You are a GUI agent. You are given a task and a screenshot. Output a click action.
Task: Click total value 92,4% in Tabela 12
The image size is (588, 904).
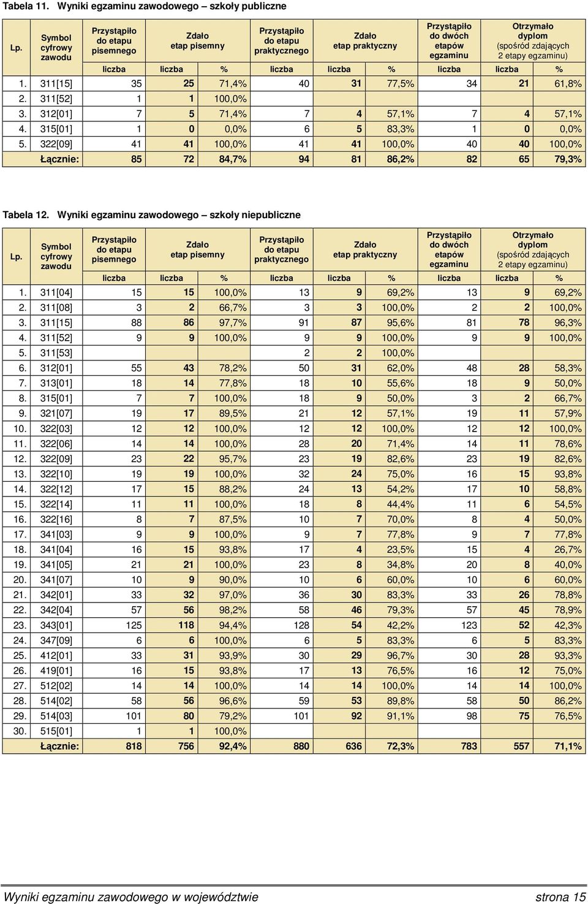[x=233, y=746]
